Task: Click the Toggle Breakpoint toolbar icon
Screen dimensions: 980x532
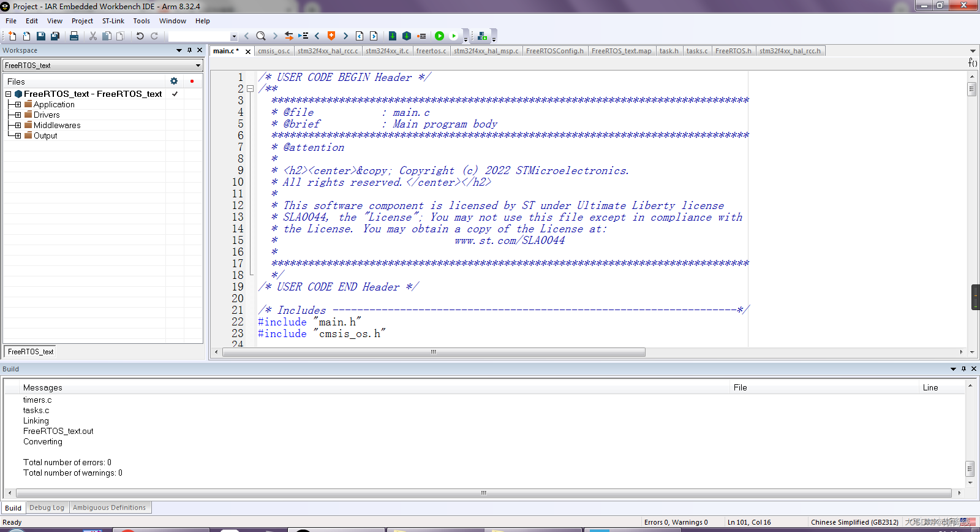Action: (x=421, y=36)
